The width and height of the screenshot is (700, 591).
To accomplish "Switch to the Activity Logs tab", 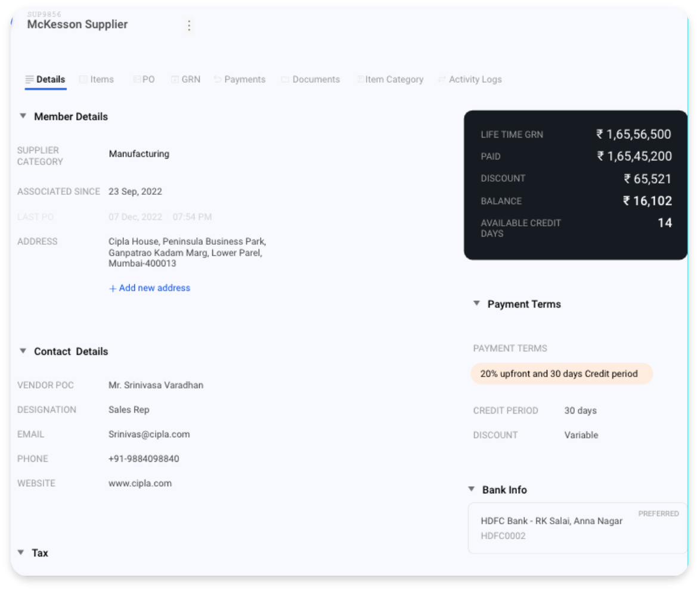I will coord(470,79).
